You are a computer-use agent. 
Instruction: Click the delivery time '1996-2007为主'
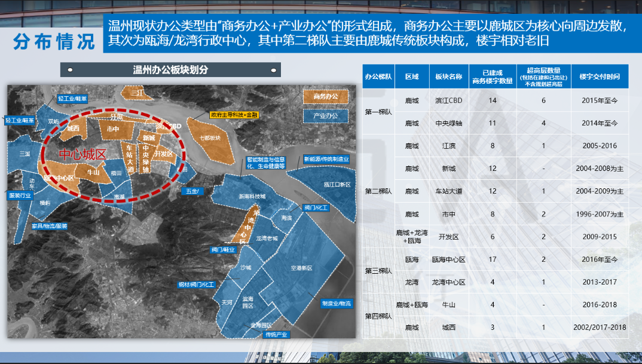(x=600, y=214)
